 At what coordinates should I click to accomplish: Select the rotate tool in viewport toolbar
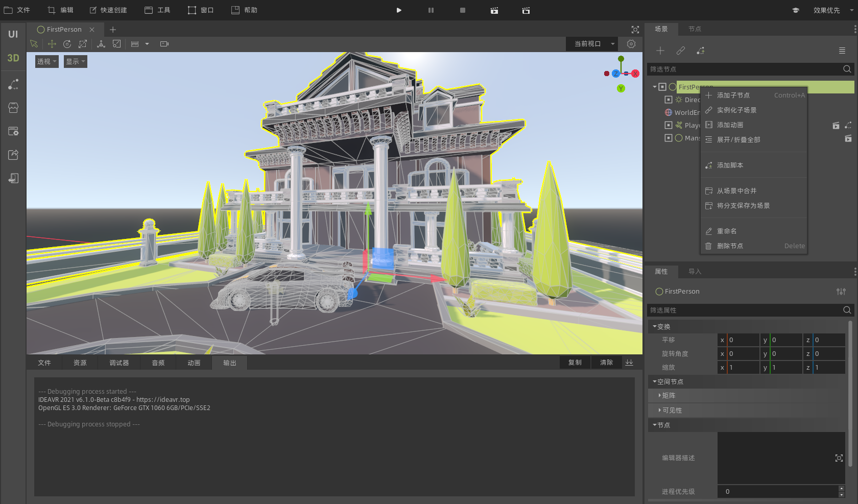click(x=67, y=44)
